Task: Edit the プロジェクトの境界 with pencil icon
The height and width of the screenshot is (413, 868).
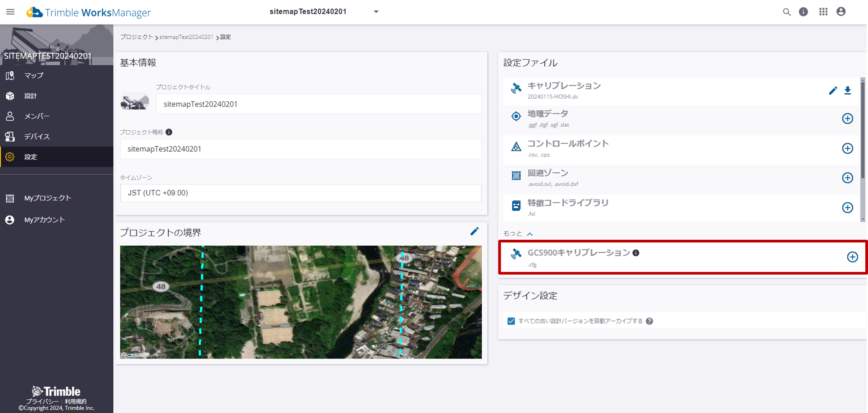Action: point(474,231)
